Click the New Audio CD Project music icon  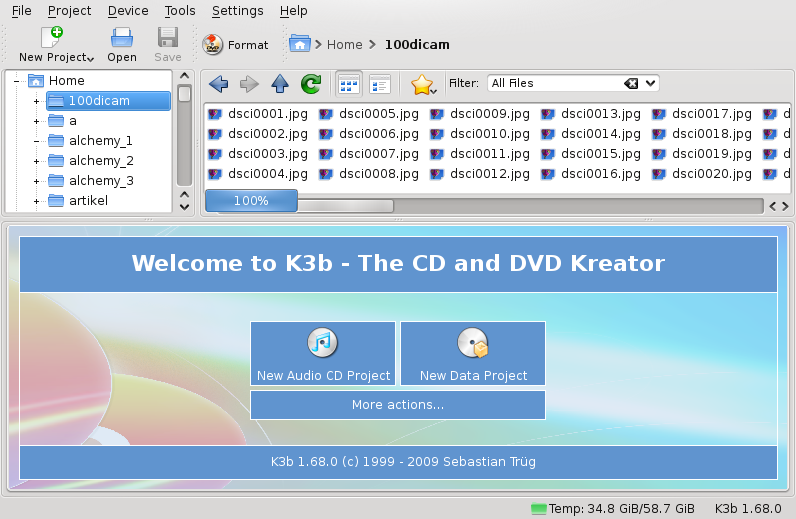[x=322, y=342]
